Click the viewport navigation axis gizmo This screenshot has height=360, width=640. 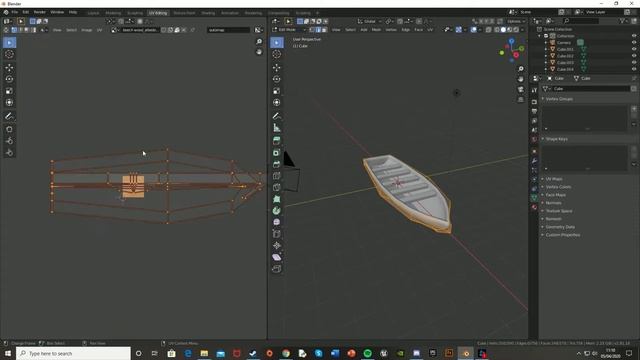(x=512, y=50)
